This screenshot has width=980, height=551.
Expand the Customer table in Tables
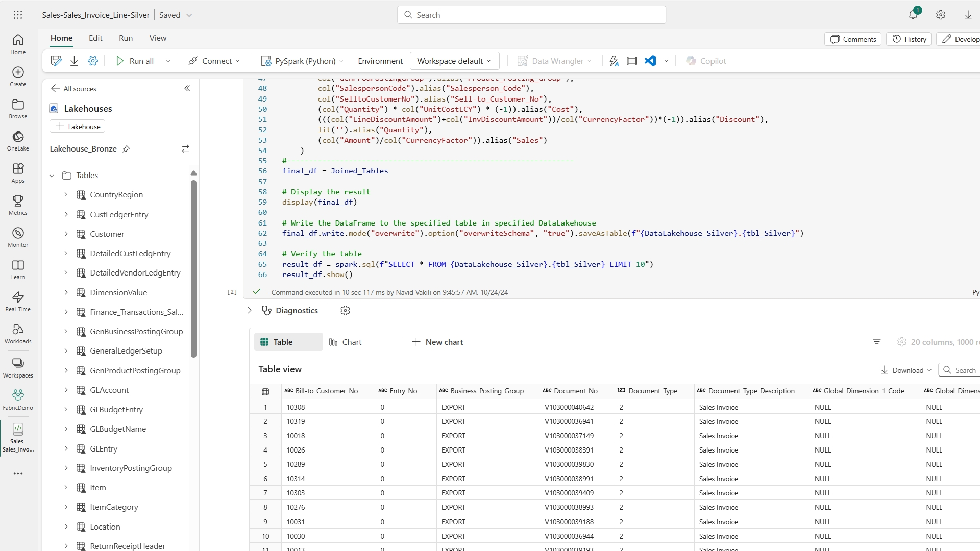point(65,234)
